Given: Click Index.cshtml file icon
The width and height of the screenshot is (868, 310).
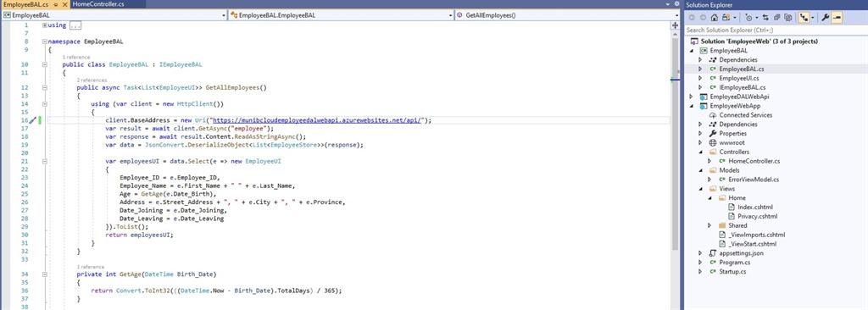Looking at the screenshot, I should [732, 207].
